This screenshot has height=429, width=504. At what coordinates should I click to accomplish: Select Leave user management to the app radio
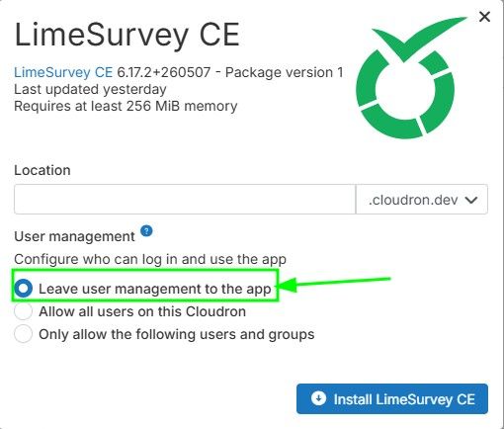23,289
